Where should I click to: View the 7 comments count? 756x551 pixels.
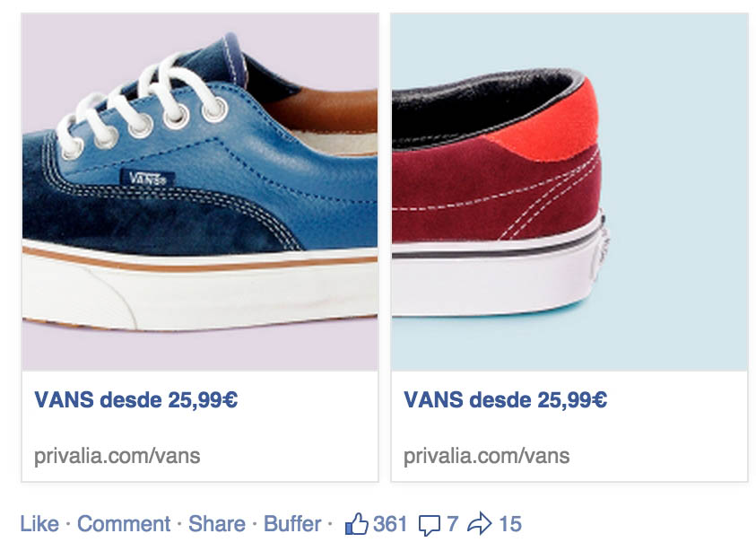pyautogui.click(x=452, y=524)
